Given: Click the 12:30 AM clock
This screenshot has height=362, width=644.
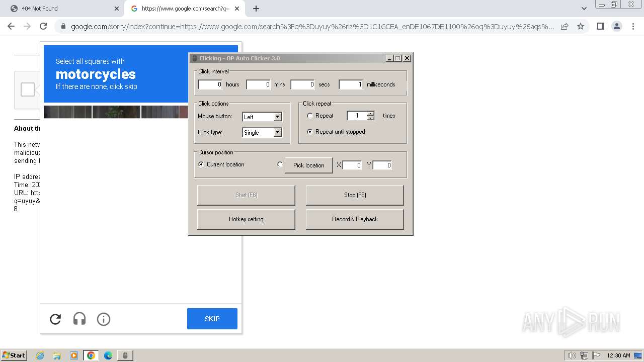Looking at the screenshot, I should pos(618,355).
